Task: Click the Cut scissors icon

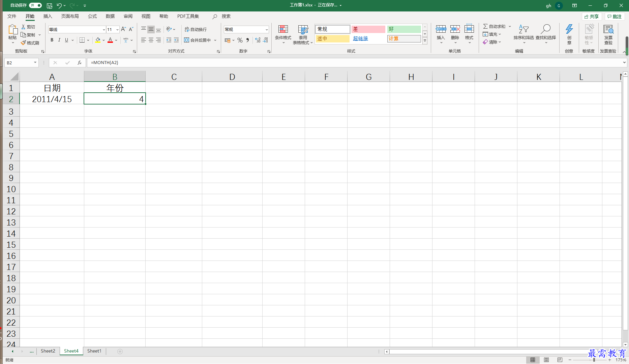Action: tap(23, 27)
